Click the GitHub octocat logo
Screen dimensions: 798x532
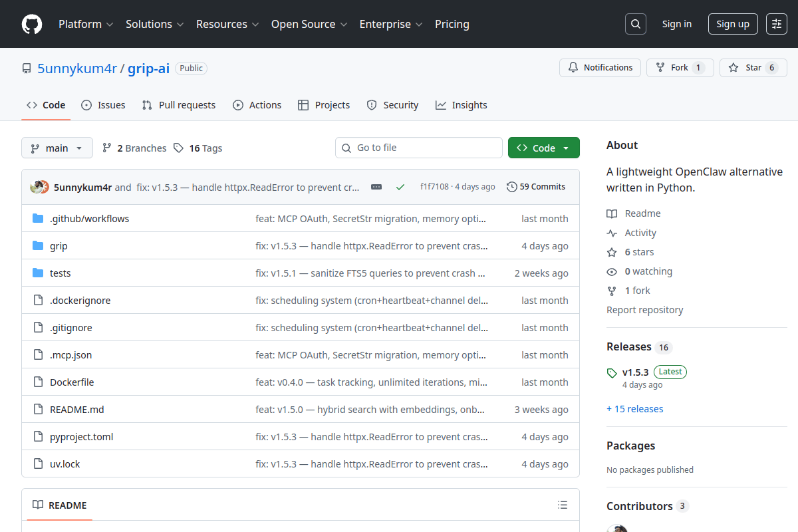pyautogui.click(x=31, y=24)
